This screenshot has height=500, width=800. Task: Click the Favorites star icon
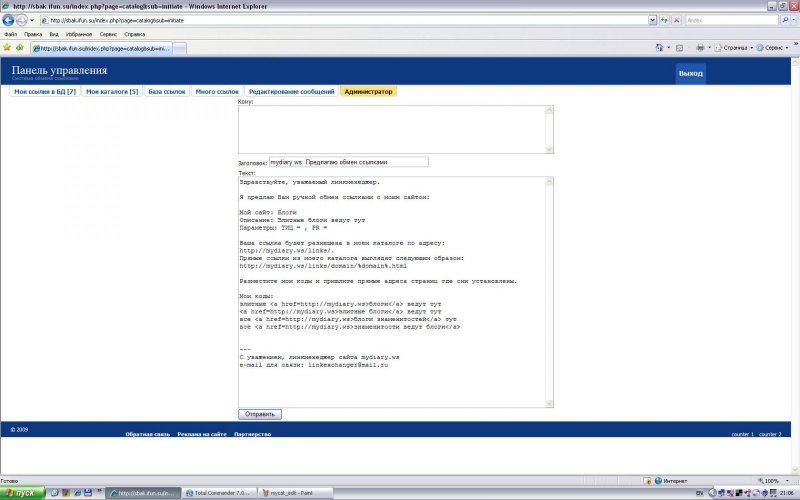click(7, 47)
